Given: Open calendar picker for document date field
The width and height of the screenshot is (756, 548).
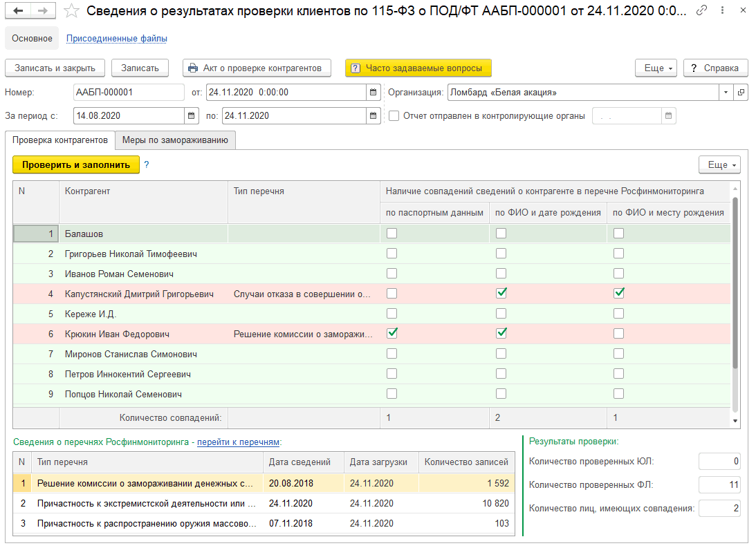Looking at the screenshot, I should click(374, 92).
